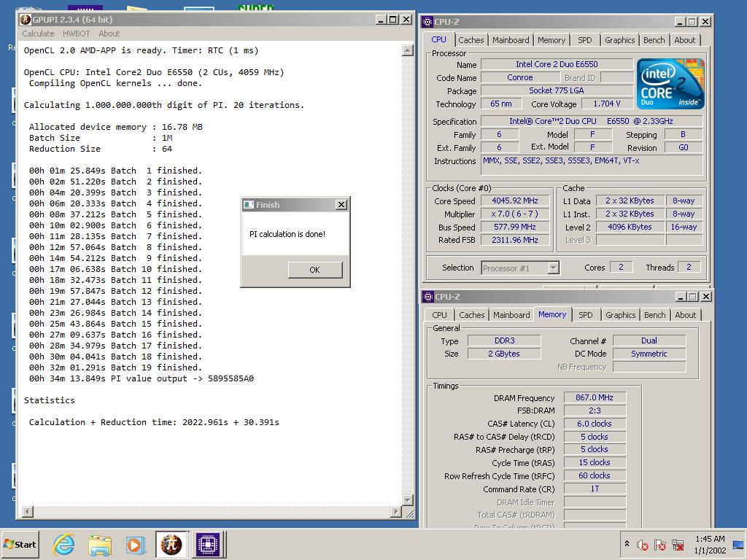Select the Mainboard tab in upper CPU-Z
Screen dimensions: 747x560
511,40
